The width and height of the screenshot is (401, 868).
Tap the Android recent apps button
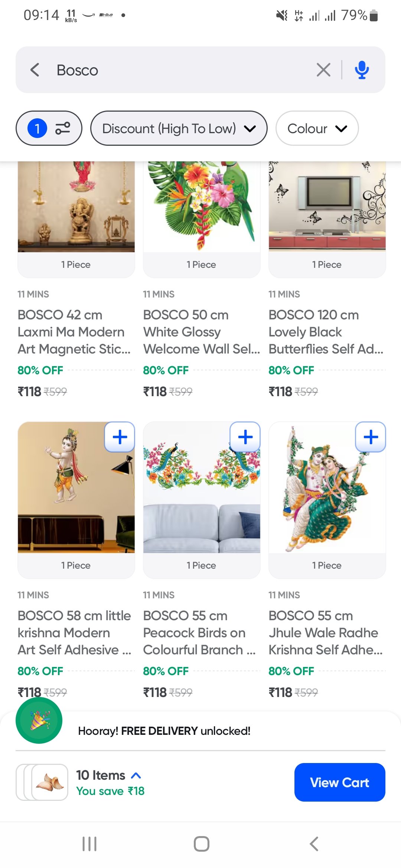click(x=89, y=844)
